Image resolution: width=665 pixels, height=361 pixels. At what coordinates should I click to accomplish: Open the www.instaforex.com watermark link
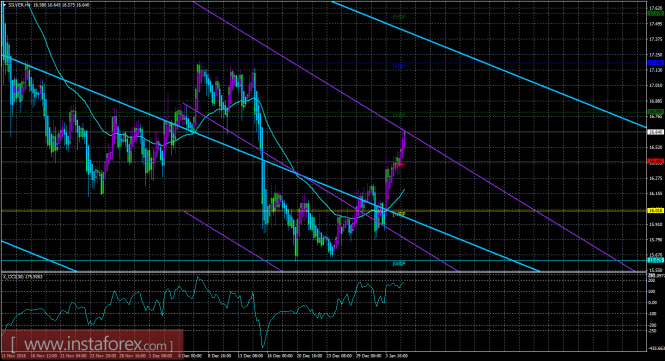tap(93, 344)
